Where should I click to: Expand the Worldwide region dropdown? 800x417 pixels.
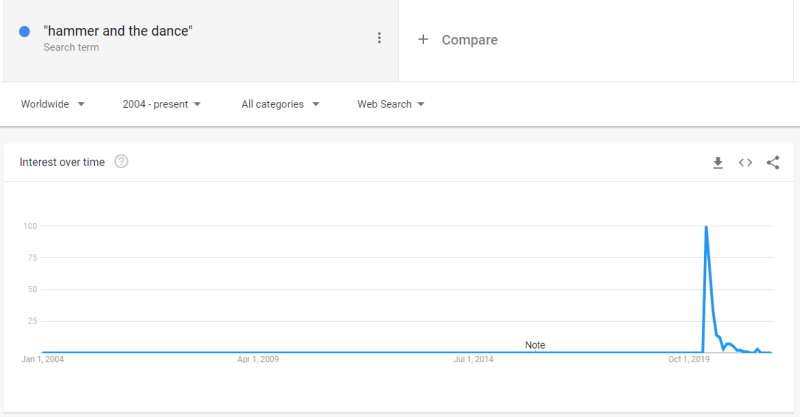tap(53, 104)
